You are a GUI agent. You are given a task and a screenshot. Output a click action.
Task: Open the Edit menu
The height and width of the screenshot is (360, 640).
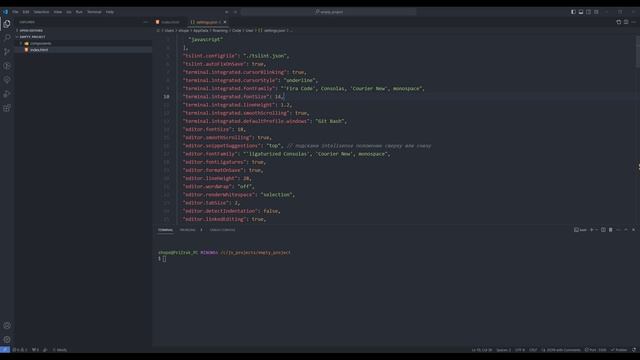(x=26, y=12)
